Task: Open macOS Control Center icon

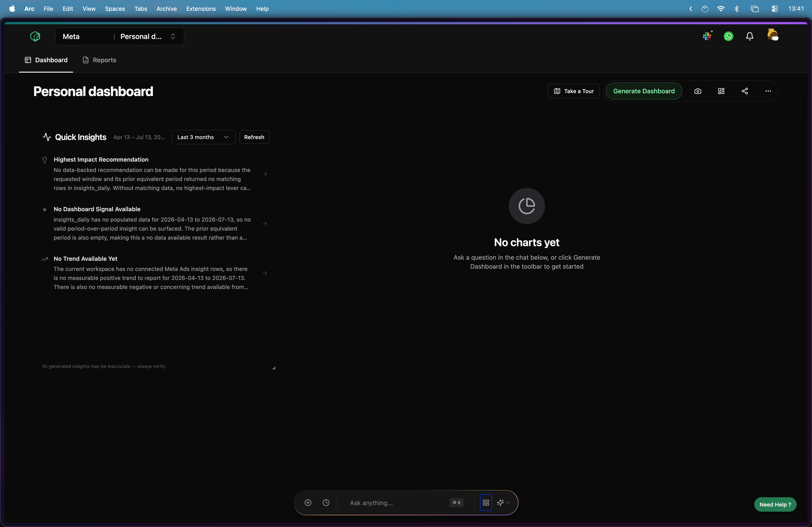Action: 775,9
